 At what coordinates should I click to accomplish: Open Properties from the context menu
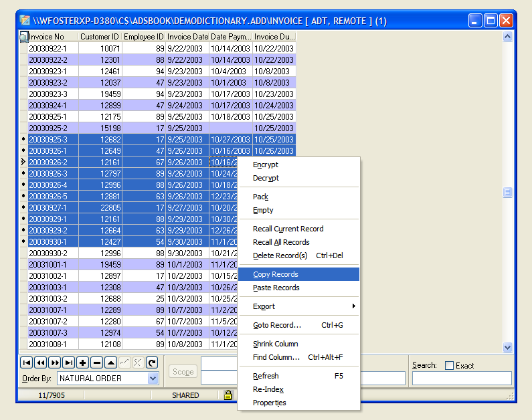[x=299, y=403]
